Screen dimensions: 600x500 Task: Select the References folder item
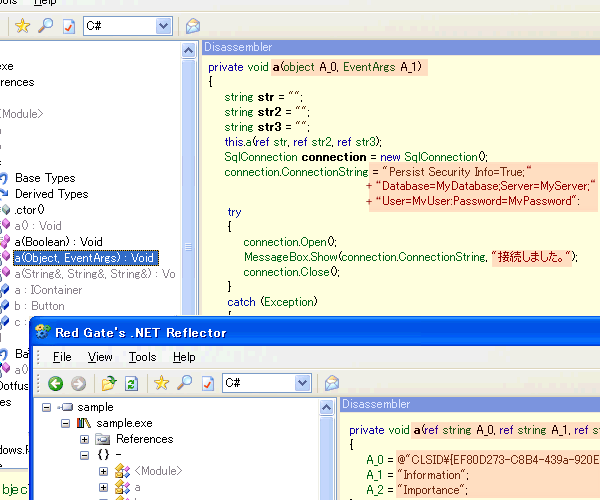click(x=145, y=439)
